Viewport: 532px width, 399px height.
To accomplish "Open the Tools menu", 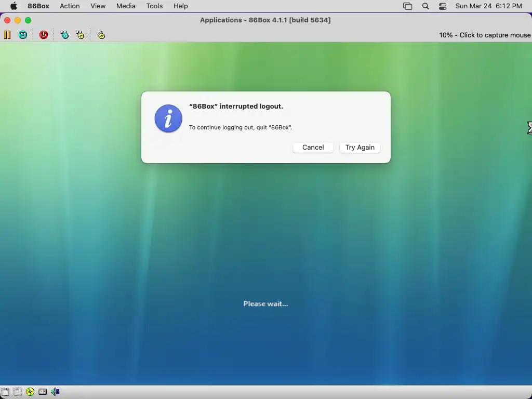I will point(154,6).
